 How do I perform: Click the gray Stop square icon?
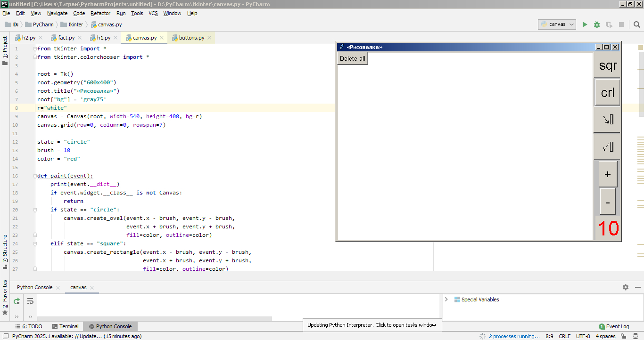[x=621, y=24]
